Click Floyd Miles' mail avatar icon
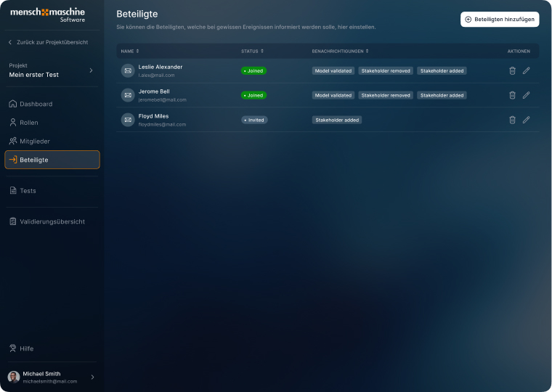 tap(128, 120)
